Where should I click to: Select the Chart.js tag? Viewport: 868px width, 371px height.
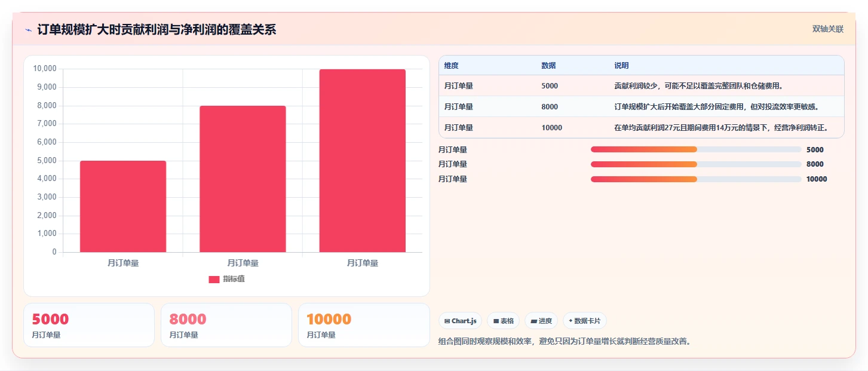click(x=460, y=321)
